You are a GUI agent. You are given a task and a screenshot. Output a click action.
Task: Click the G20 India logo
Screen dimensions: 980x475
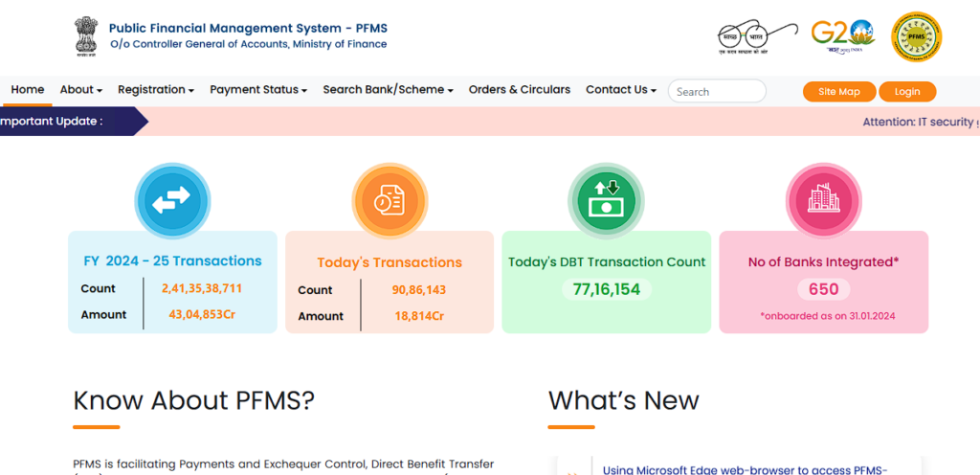[x=842, y=36]
